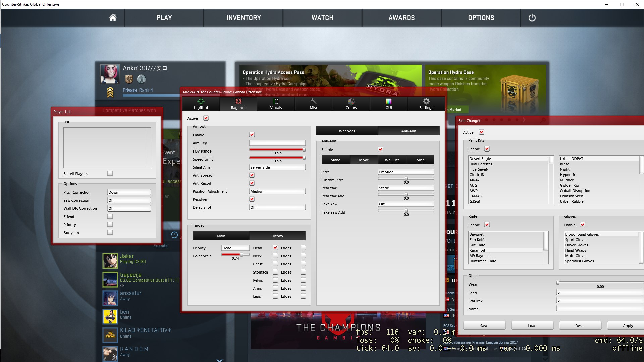Adjust Custom Pitch slider
The image size is (644, 362).
pos(406,178)
